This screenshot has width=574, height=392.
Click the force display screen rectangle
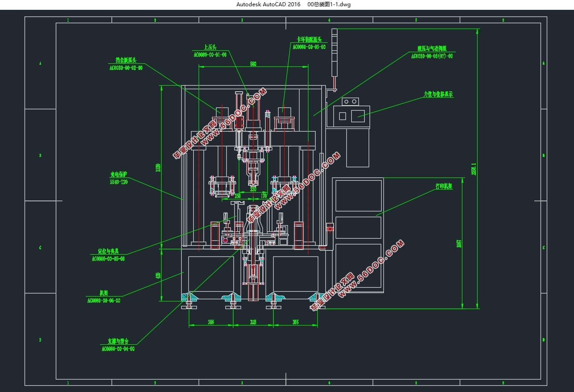[x=358, y=116]
